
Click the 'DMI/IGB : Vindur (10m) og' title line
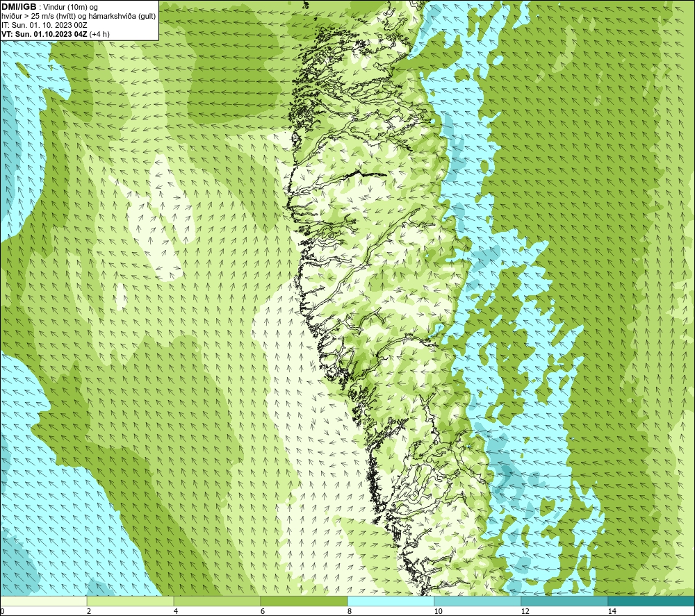50,7
